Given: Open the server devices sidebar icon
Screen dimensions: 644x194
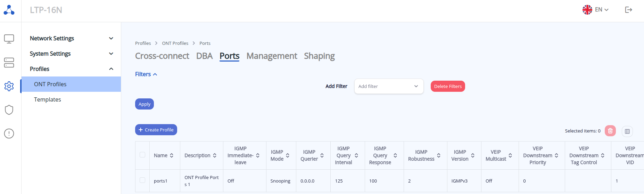Looking at the screenshot, I should point(9,63).
